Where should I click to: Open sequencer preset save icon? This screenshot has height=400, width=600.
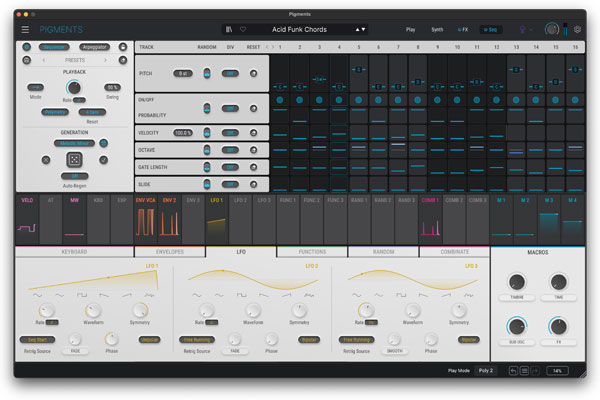pyautogui.click(x=26, y=60)
